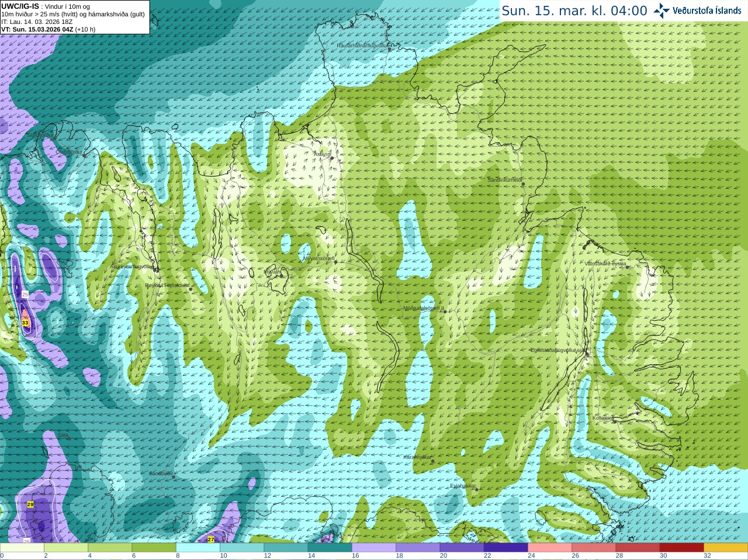The image size is (748, 560).
Task: Click the 24–26 m/s pink legend swatch
Action: click(550, 548)
